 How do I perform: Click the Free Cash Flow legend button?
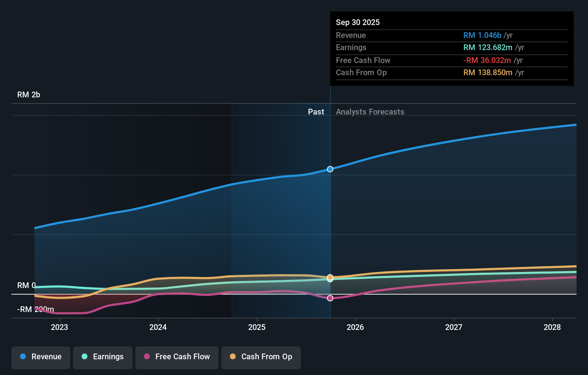pos(177,357)
